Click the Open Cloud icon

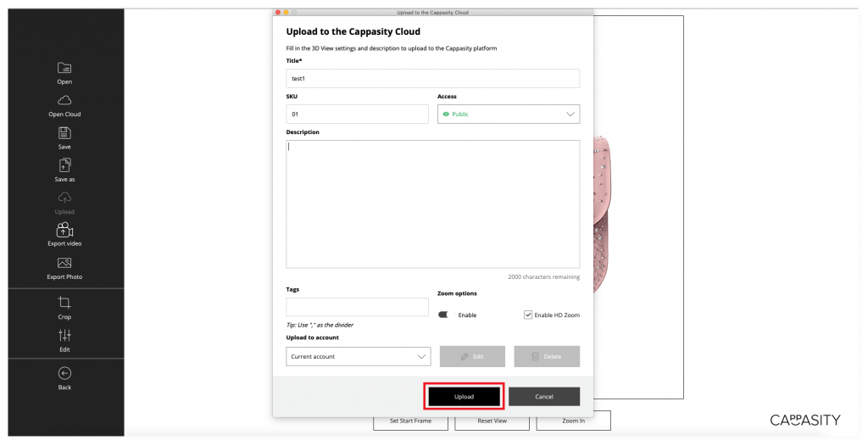(64, 100)
